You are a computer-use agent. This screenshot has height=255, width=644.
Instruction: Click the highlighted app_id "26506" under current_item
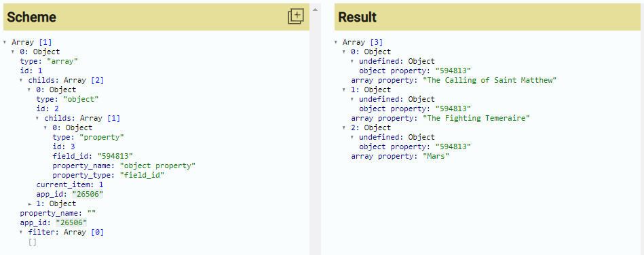pyautogui.click(x=88, y=194)
